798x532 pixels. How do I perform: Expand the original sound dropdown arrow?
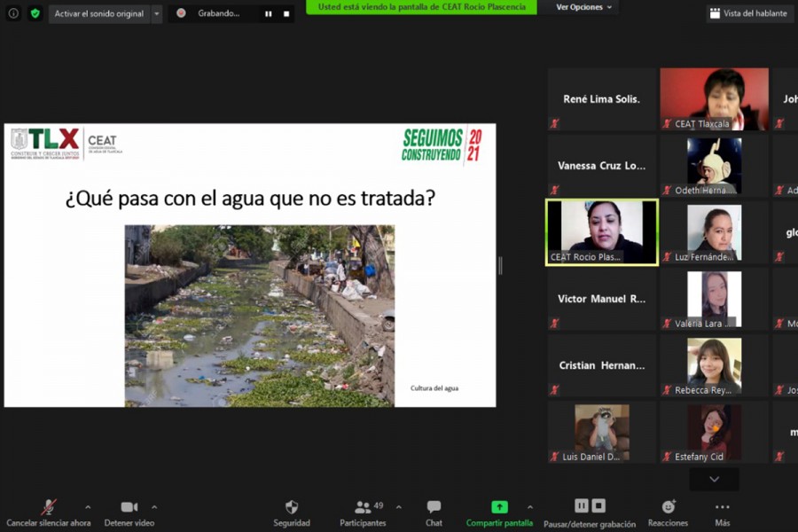(157, 14)
